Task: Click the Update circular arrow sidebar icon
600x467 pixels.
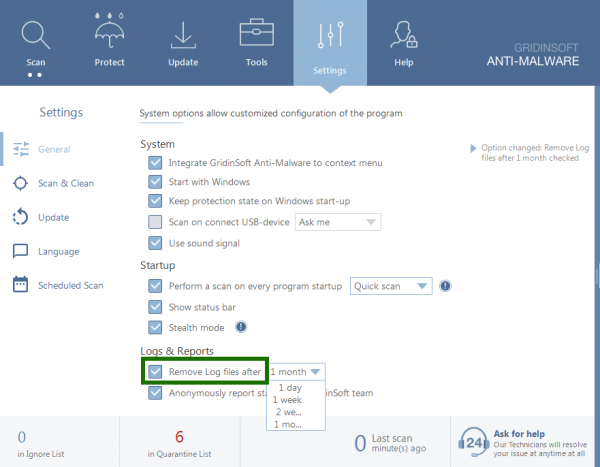Action: 20,217
